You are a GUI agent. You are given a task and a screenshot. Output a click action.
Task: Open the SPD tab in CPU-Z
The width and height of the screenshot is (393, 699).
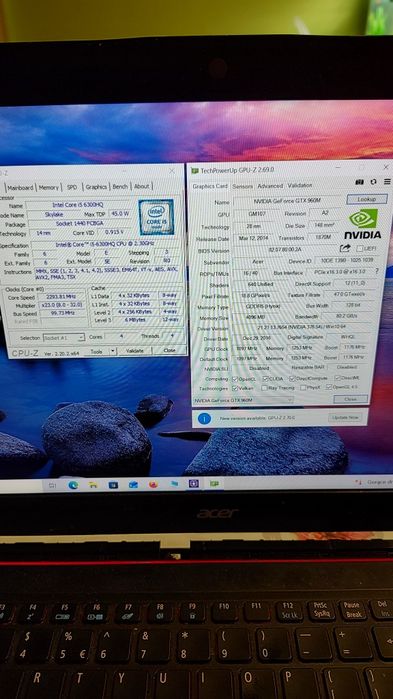72,187
